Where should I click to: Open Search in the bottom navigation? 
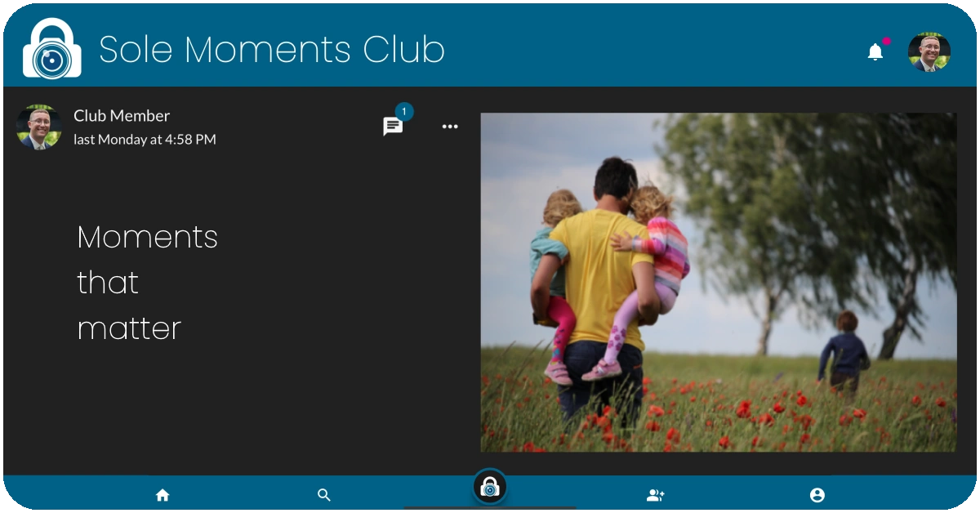coord(324,495)
